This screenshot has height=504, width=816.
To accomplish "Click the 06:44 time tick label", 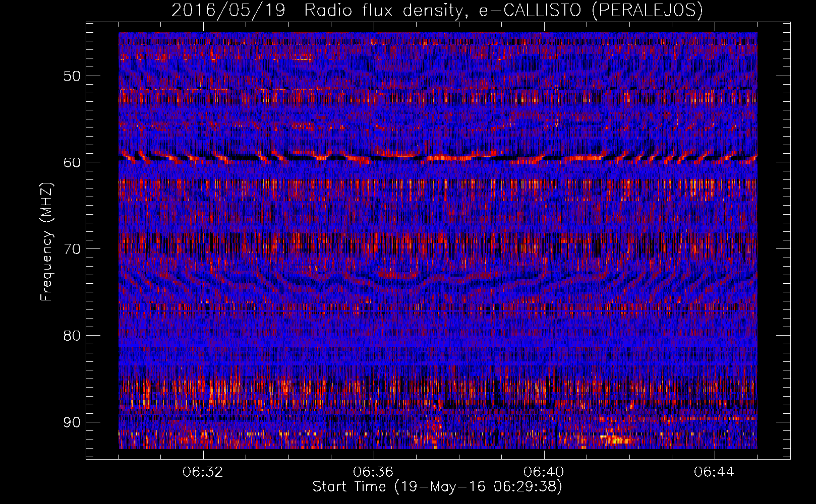I will pyautogui.click(x=715, y=472).
